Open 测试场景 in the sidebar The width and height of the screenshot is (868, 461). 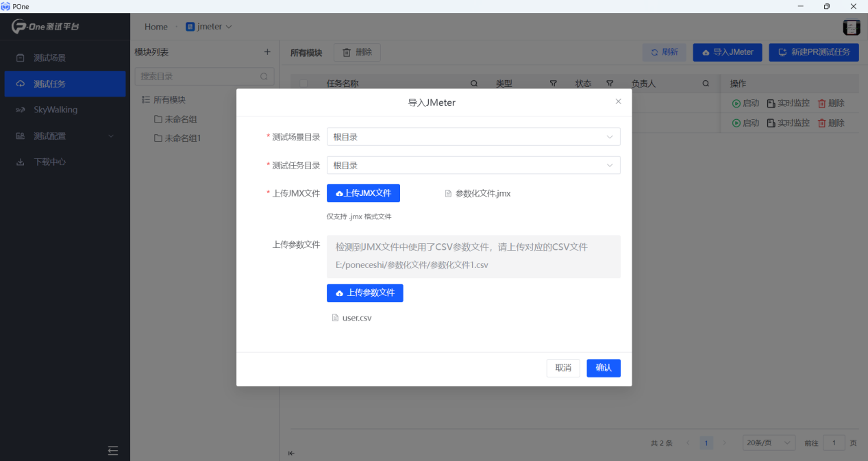[50, 58]
